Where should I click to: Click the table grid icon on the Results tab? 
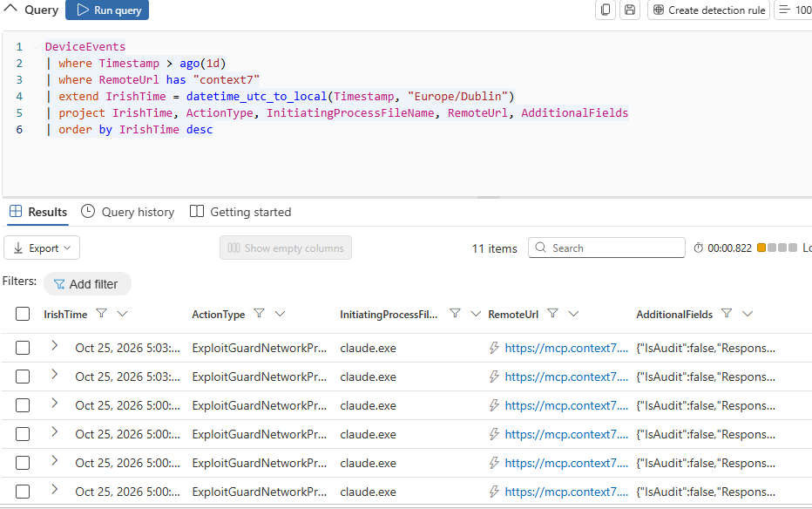click(x=16, y=211)
